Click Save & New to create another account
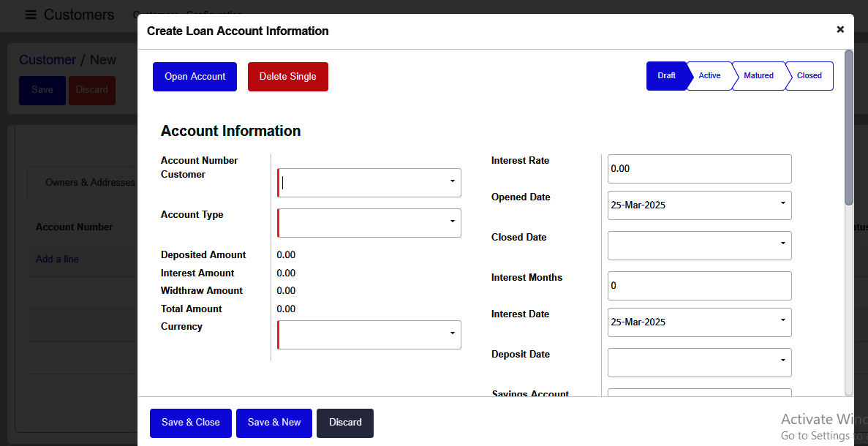 273,423
